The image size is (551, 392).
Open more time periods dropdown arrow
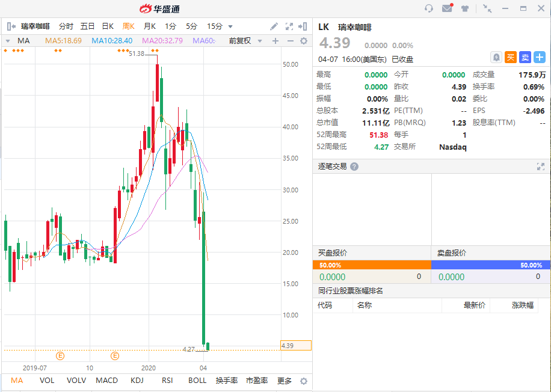230,26
